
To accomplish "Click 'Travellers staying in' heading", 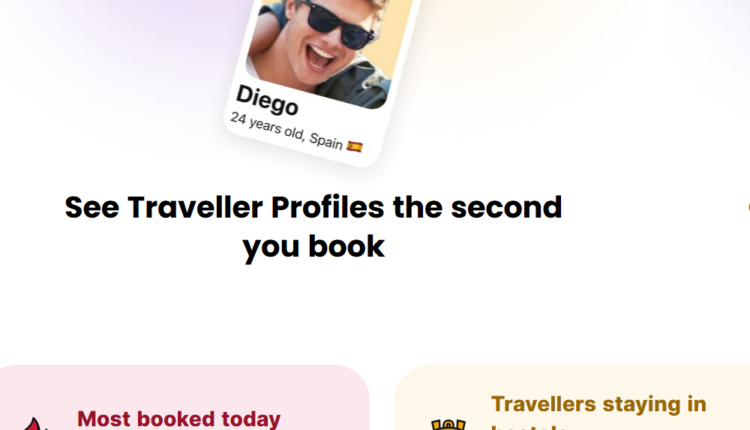I will click(599, 404).
